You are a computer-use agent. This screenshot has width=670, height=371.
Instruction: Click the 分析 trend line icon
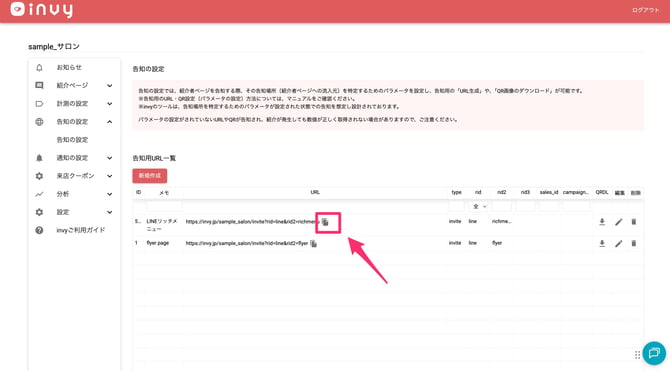pos(39,194)
